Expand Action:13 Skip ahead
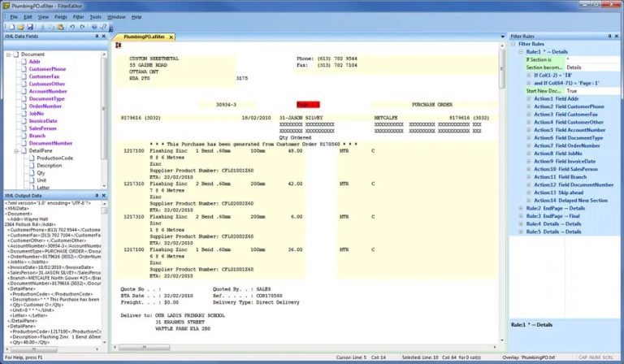 (x=528, y=193)
